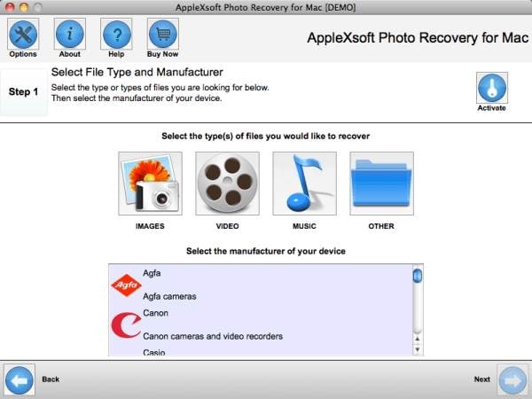
Task: Click the Agfa logo in the list
Action: pyautogui.click(x=126, y=285)
